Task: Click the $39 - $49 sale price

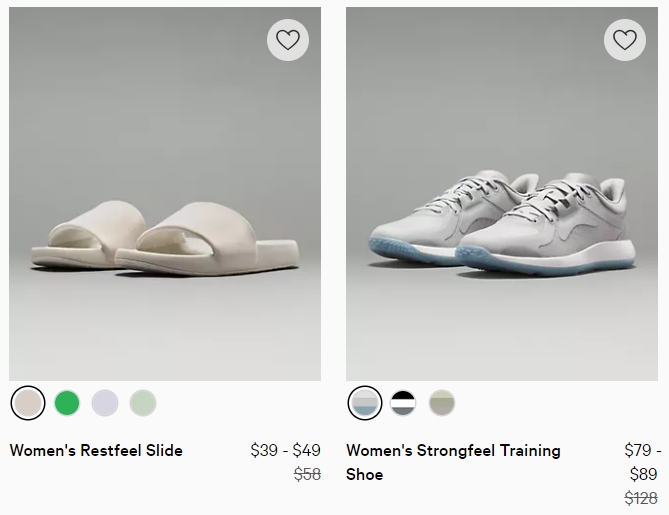Action: tap(285, 450)
